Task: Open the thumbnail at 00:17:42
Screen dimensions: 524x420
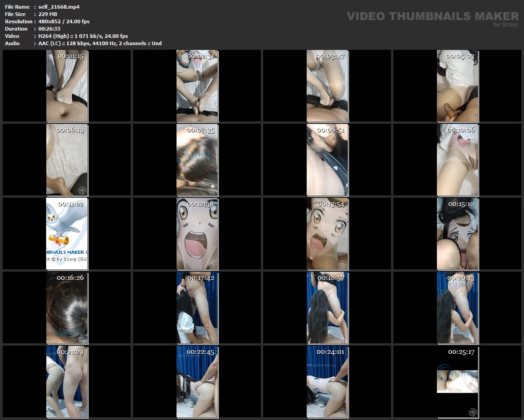Action: [x=197, y=308]
